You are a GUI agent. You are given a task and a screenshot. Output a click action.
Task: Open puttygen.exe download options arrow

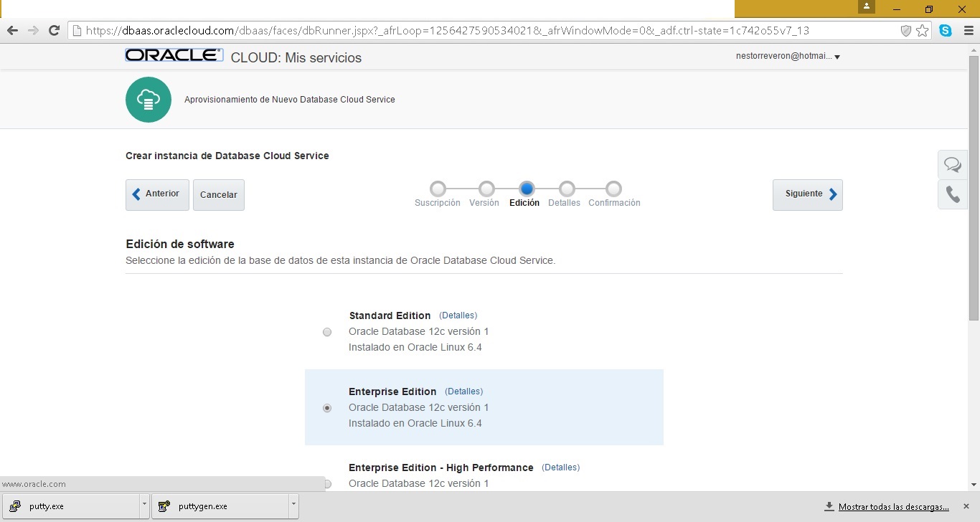tap(293, 506)
